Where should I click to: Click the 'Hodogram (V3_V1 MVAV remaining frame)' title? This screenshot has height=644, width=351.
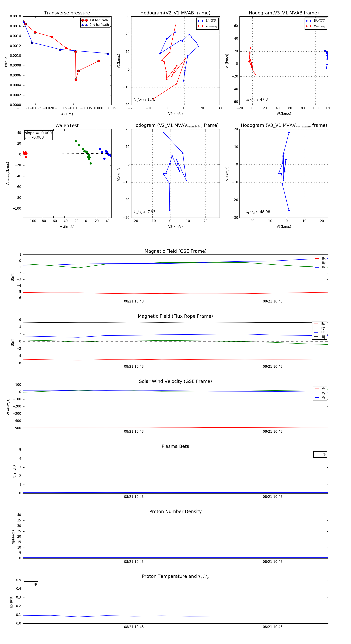[x=284, y=125]
